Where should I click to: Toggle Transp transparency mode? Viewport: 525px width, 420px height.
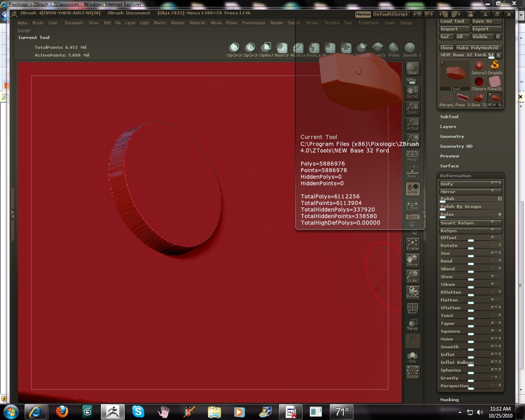(x=412, y=324)
